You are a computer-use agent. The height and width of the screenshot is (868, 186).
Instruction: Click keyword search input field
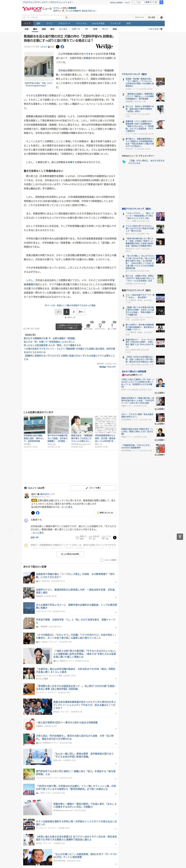pos(44,17)
